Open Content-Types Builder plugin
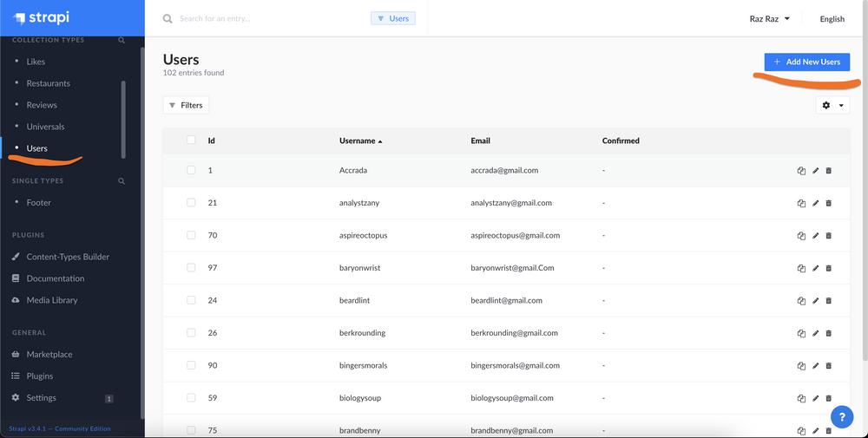The image size is (868, 438). click(x=68, y=257)
